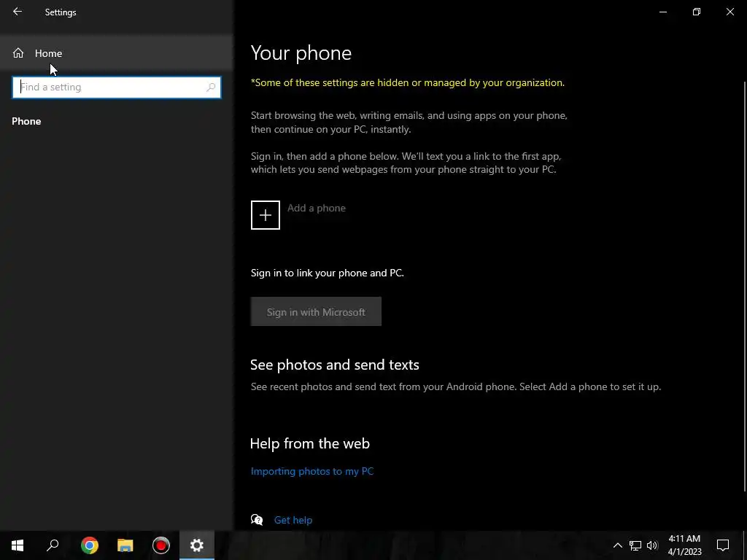Click Help from the web heading
747x560 pixels.
tap(309, 443)
